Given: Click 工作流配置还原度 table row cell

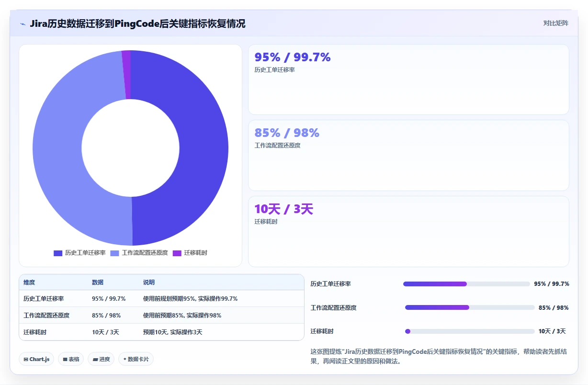Looking at the screenshot, I should (x=46, y=315).
